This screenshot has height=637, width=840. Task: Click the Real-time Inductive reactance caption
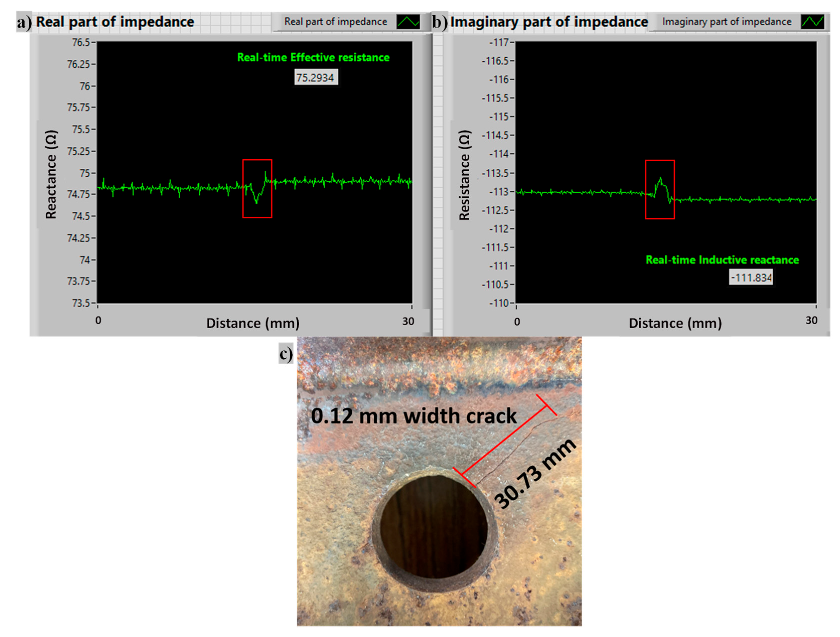(722, 260)
